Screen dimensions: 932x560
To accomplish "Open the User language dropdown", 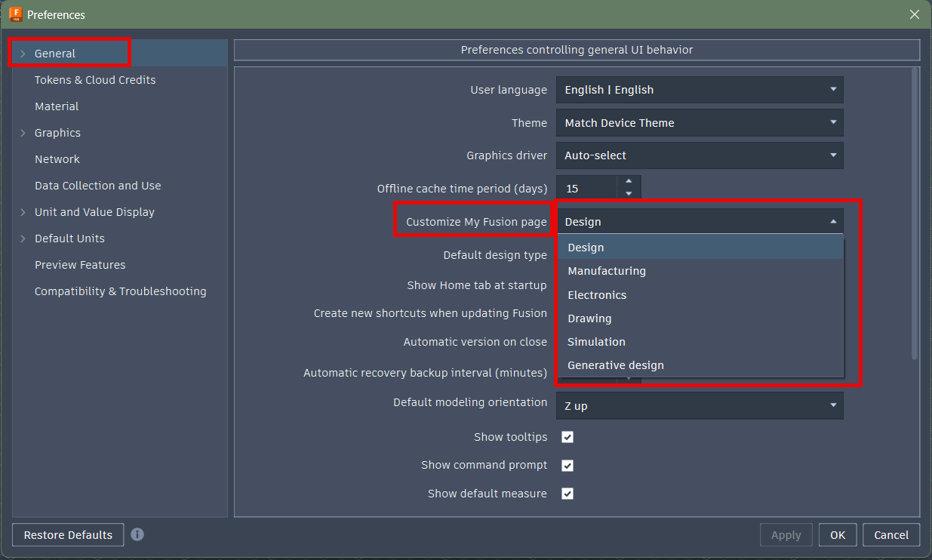I will pos(700,90).
